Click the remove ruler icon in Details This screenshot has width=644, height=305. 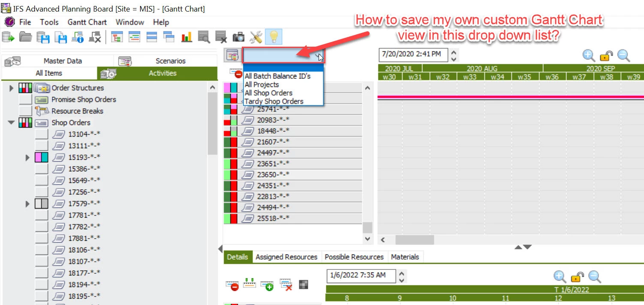click(233, 285)
